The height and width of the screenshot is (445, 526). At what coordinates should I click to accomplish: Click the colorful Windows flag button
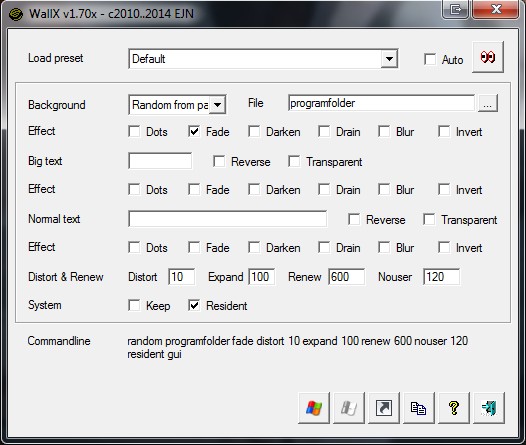click(x=314, y=408)
